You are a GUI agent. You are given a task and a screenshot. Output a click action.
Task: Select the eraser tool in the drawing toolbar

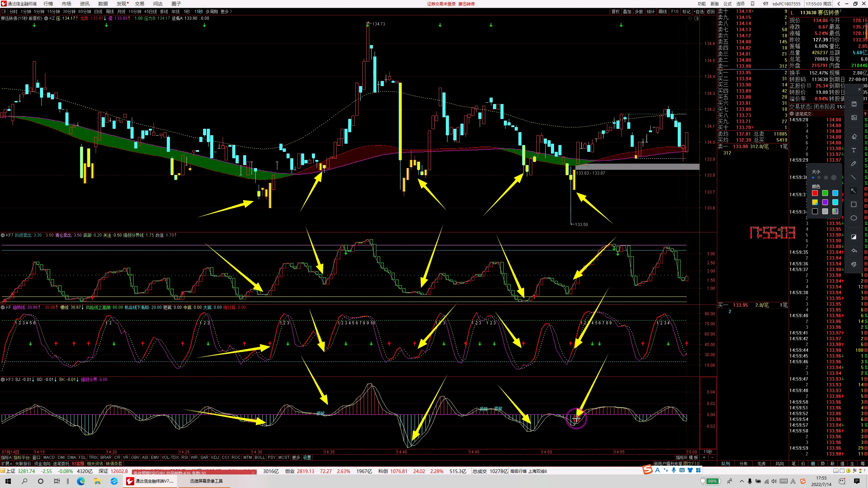pyautogui.click(x=854, y=137)
